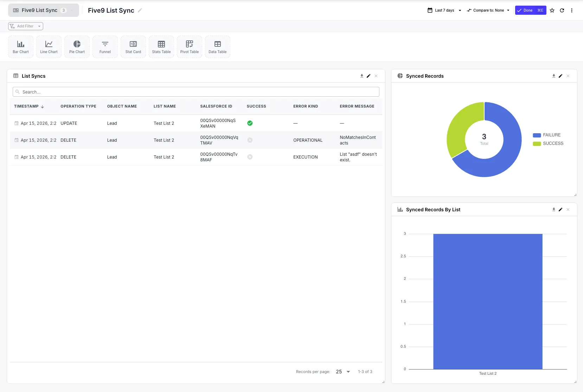Image resolution: width=583 pixels, height=392 pixels.
Task: Add a Line Chart widget
Action: coord(49,47)
